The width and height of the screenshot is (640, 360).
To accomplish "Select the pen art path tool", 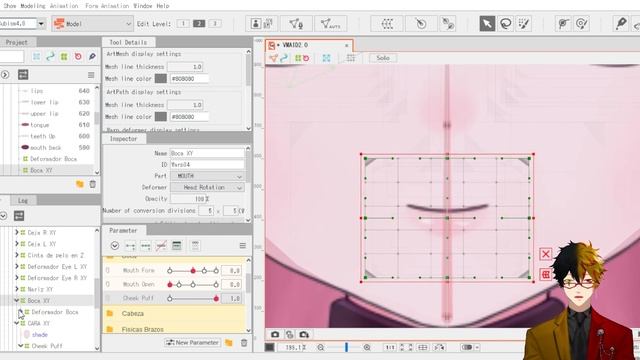I will point(621,23).
